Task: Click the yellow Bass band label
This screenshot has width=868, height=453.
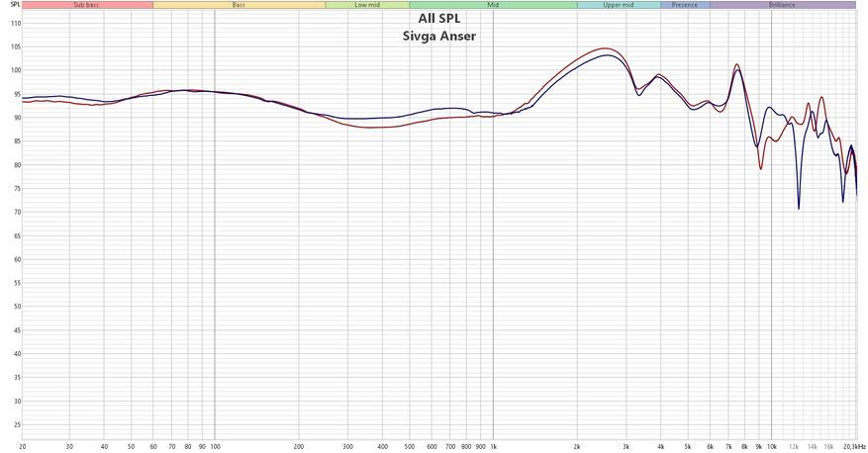Action: click(x=239, y=5)
